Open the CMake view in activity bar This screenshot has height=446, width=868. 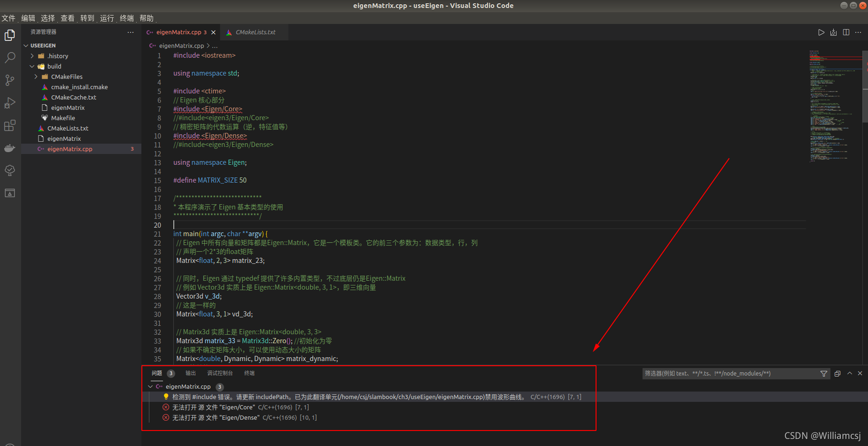point(10,193)
